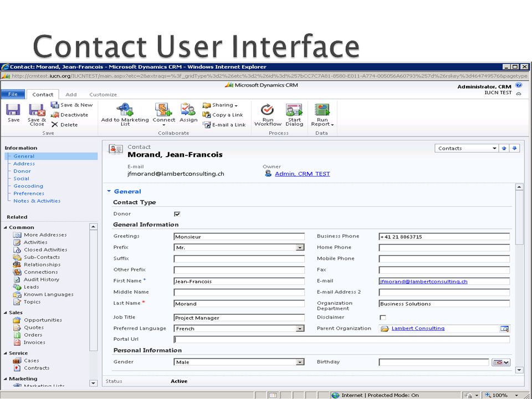Go to Notes & Activities section
The image size is (532, 399).
(x=37, y=201)
